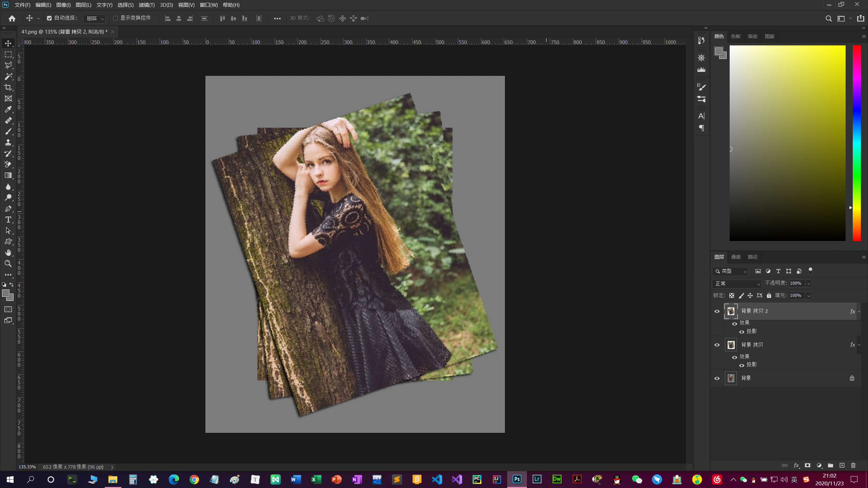The image size is (868, 488).
Task: Open the Windows Start menu
Action: (10, 480)
